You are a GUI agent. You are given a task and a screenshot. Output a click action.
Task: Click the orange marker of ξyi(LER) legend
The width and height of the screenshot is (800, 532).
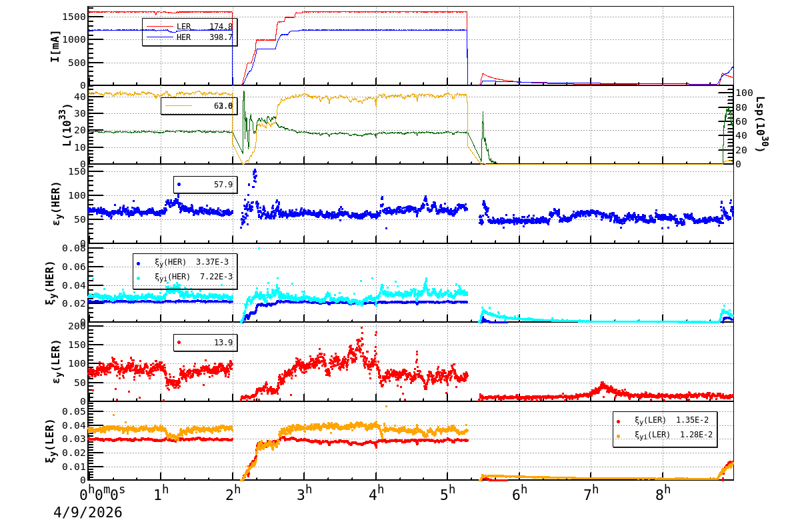(618, 436)
